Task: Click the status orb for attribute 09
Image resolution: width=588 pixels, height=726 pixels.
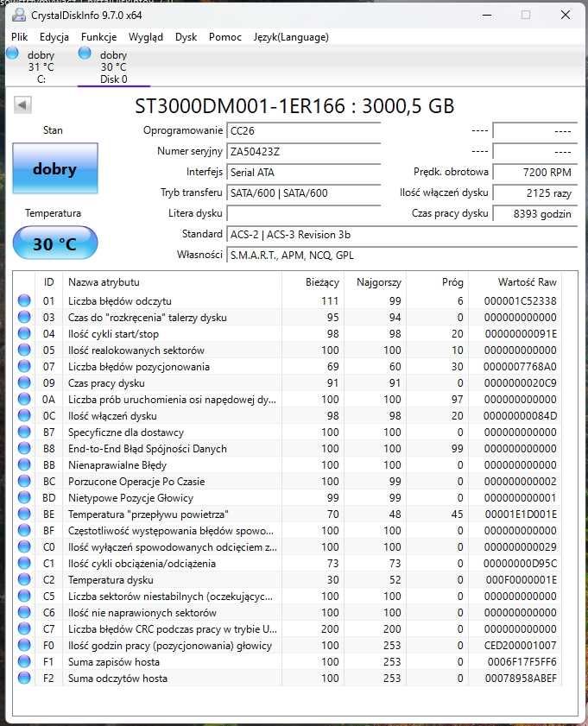Action: 24,383
